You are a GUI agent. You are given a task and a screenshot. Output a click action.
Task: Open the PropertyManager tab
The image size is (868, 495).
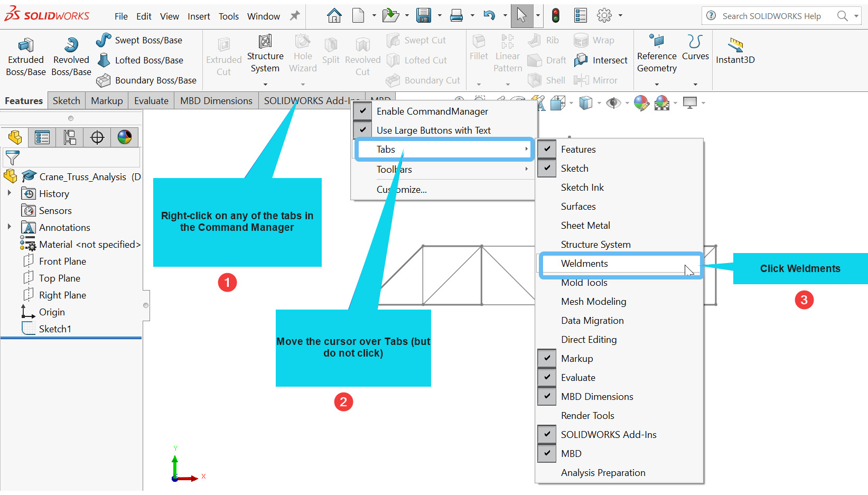tap(42, 137)
